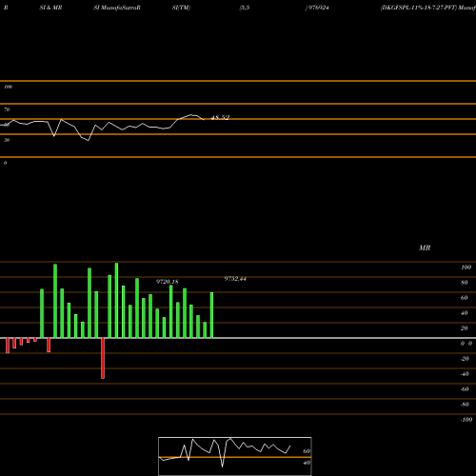Screen dimensions: 476x476
Task: Click the RSI value label 48.52
Action: 220,117
